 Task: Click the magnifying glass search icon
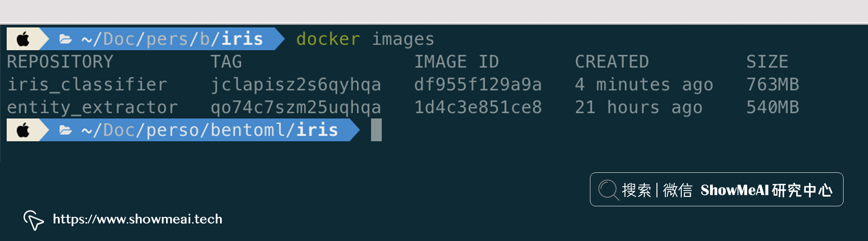coord(608,190)
